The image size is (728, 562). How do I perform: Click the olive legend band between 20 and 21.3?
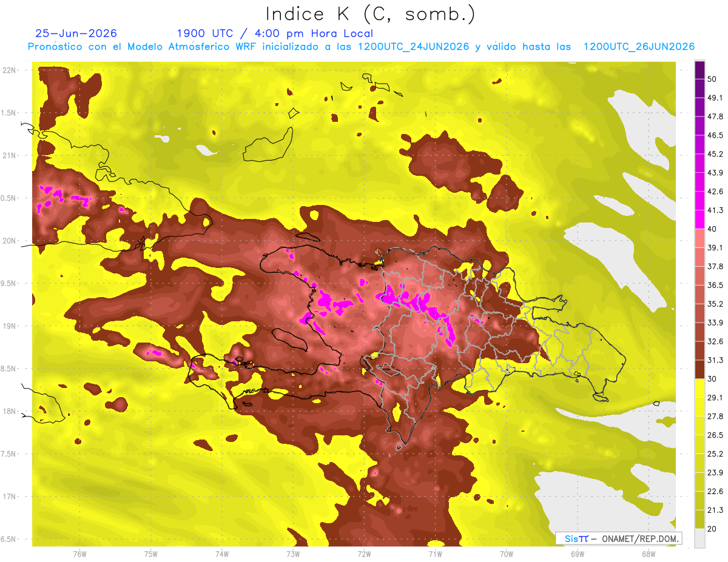[699, 520]
